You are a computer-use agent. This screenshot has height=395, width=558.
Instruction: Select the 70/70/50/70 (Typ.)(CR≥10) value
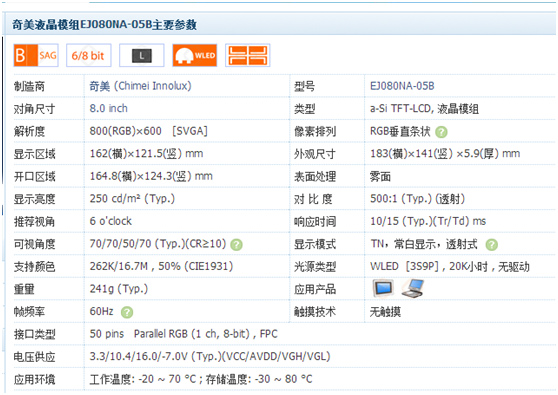point(158,244)
